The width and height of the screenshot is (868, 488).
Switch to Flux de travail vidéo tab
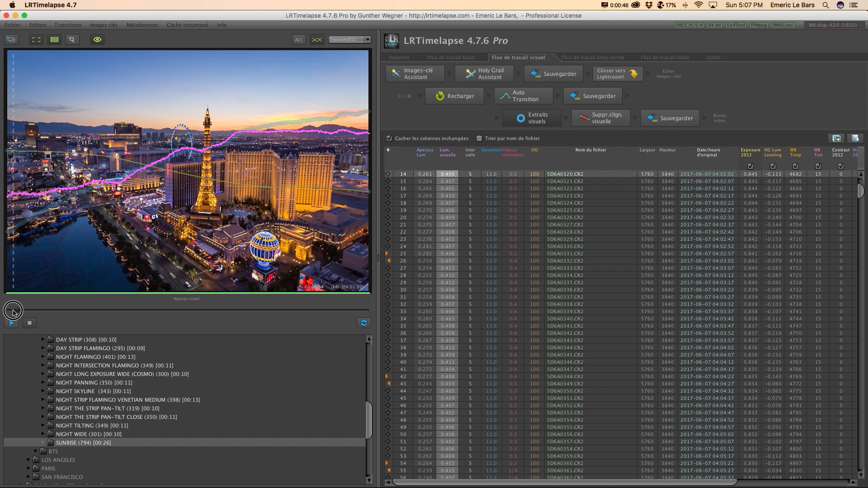click(665, 57)
